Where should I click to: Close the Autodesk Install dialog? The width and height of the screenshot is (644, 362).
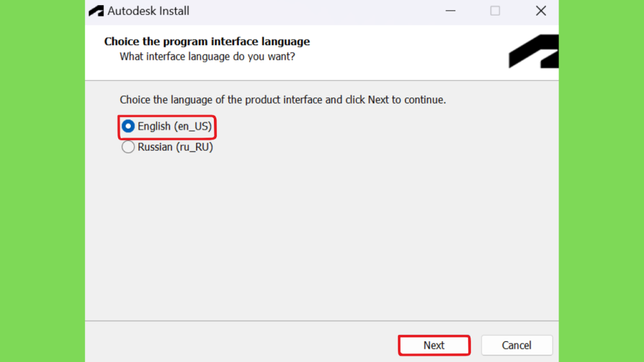[x=541, y=11]
